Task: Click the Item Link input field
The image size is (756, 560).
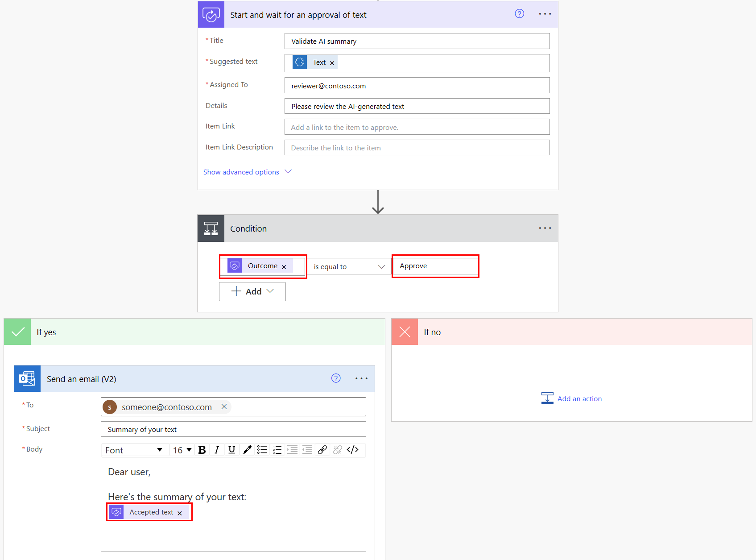Action: pos(417,127)
